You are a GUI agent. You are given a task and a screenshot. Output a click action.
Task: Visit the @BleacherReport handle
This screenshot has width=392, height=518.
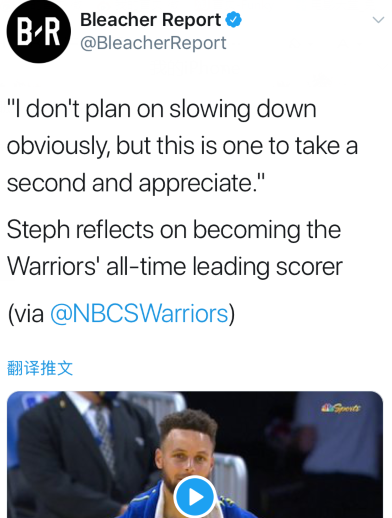[x=153, y=43]
